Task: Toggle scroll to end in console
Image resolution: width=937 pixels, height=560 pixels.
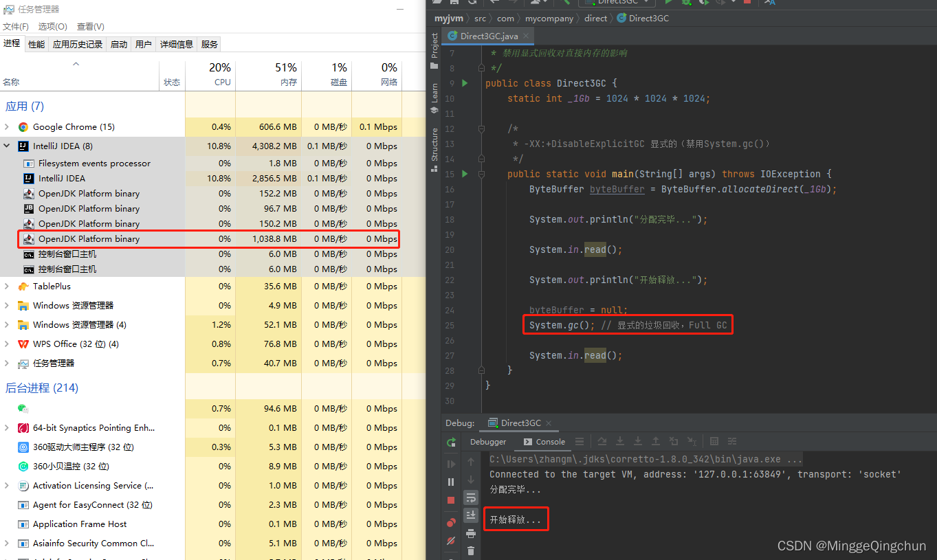Action: (x=471, y=515)
